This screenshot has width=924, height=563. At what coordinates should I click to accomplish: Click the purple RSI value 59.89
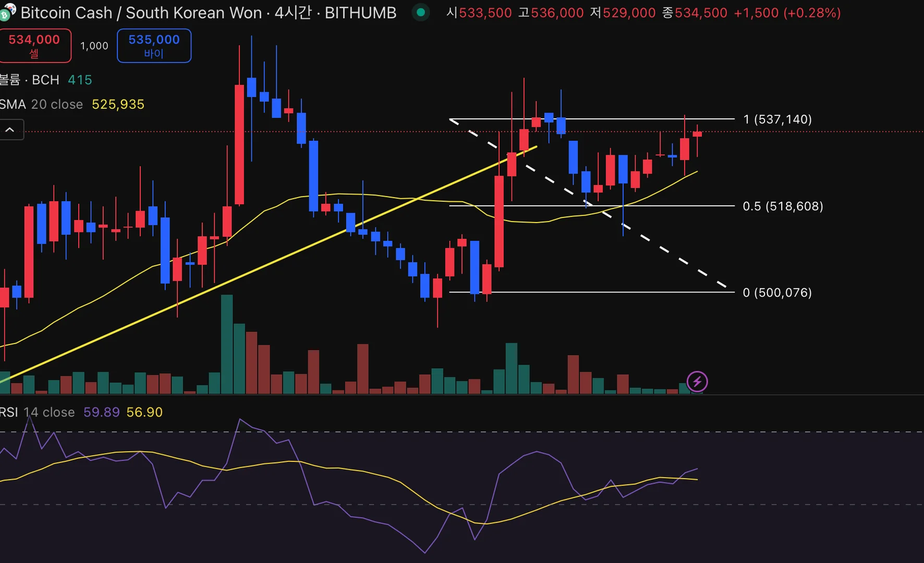point(101,412)
